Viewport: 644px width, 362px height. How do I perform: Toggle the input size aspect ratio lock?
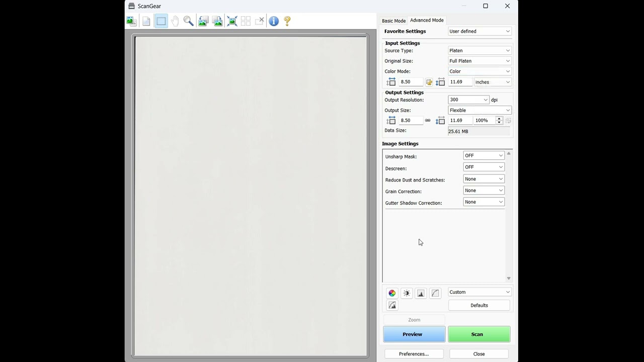(x=429, y=82)
